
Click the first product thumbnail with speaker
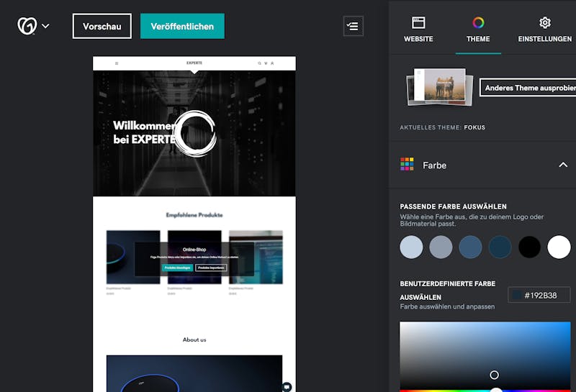click(133, 257)
